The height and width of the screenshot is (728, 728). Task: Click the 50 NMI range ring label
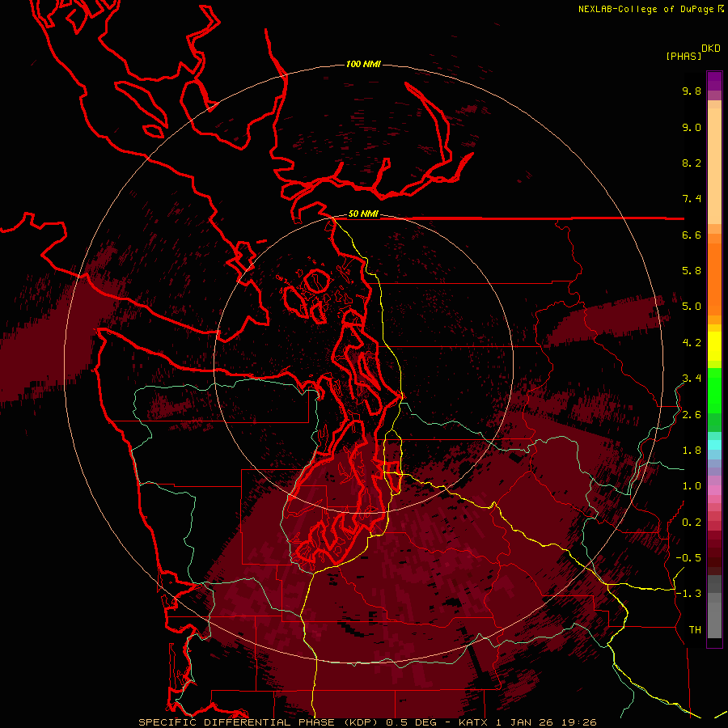click(x=363, y=214)
